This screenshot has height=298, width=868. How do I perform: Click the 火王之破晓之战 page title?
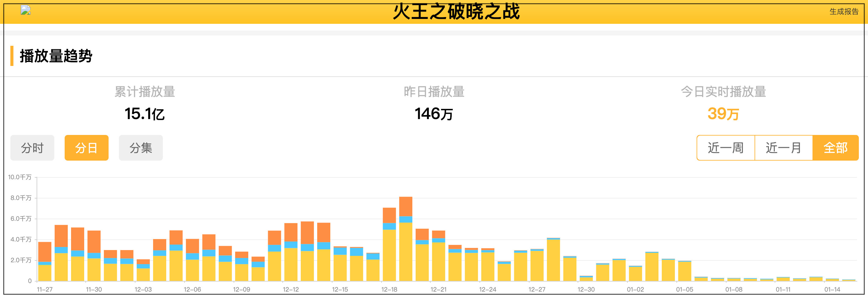pyautogui.click(x=456, y=12)
